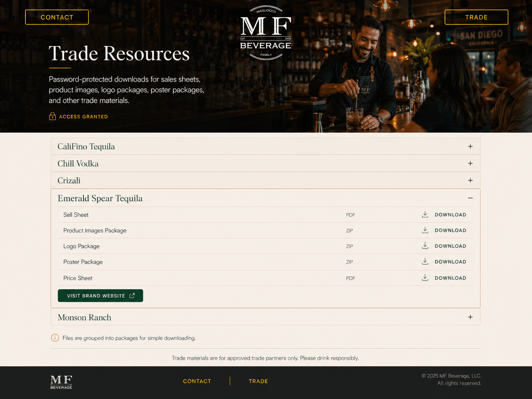The image size is (532, 399).
Task: Expand the Crizali accordion row
Action: [x=265, y=180]
